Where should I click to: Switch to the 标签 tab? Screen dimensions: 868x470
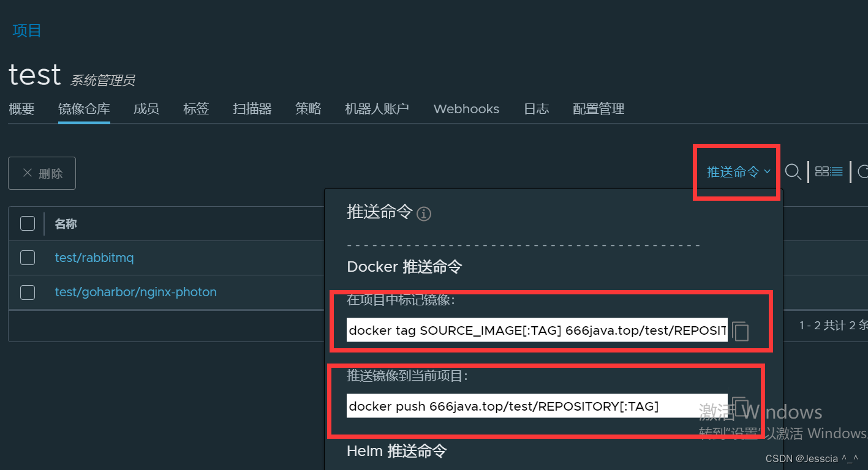[x=196, y=109]
